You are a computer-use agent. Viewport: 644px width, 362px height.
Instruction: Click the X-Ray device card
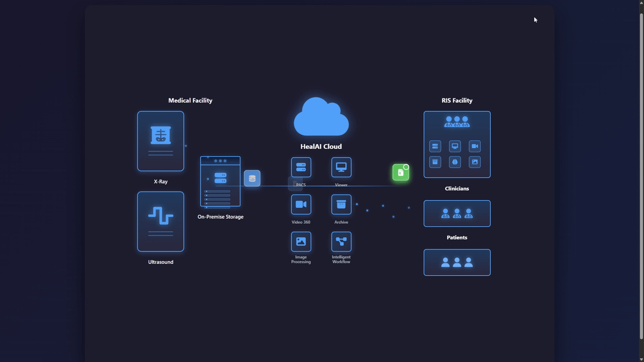[x=160, y=141]
